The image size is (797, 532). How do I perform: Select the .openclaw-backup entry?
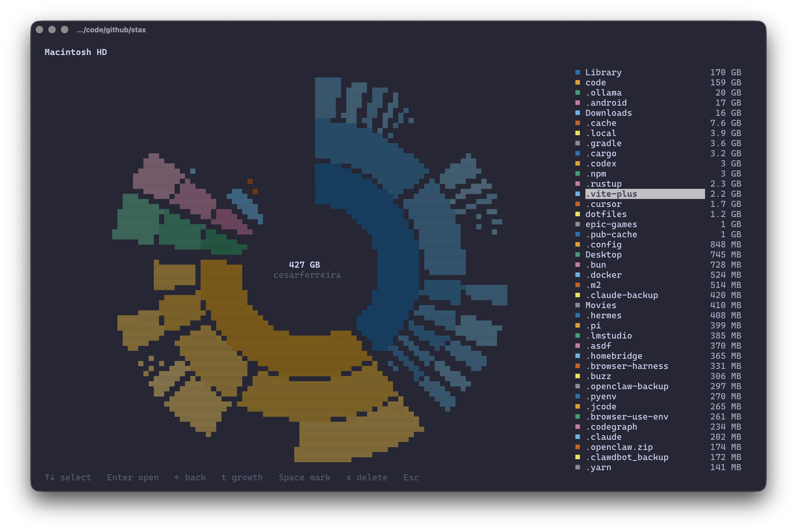click(x=658, y=386)
